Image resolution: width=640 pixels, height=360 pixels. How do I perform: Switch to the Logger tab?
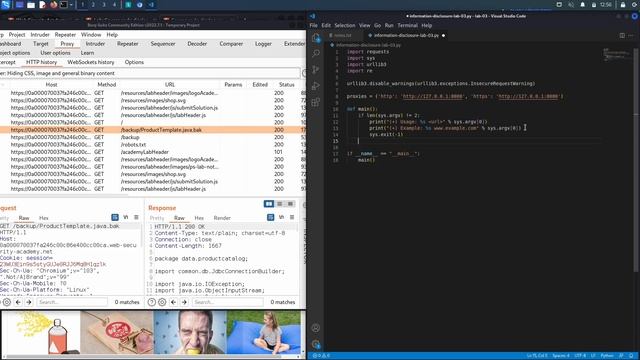pyautogui.click(x=263, y=44)
